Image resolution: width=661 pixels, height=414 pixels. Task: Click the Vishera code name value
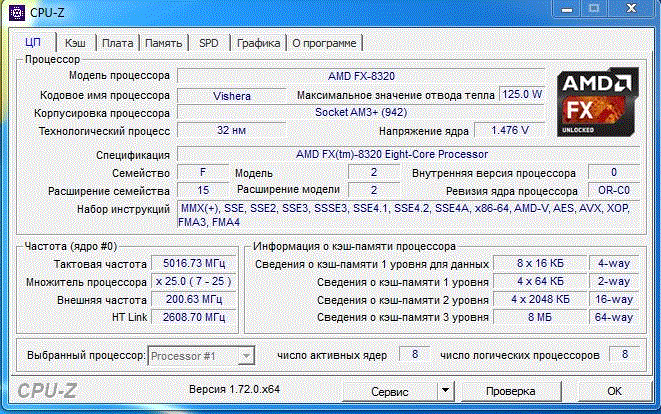(231, 96)
